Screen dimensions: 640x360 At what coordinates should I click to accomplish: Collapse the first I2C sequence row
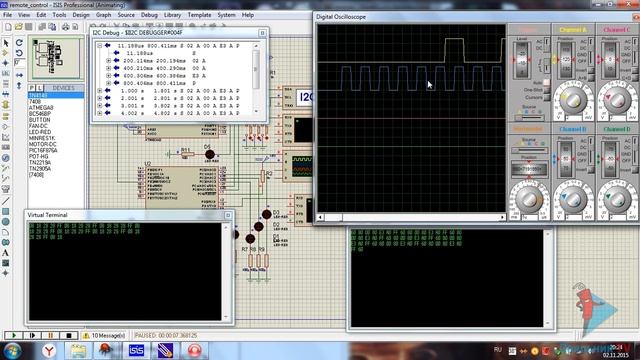click(100, 46)
